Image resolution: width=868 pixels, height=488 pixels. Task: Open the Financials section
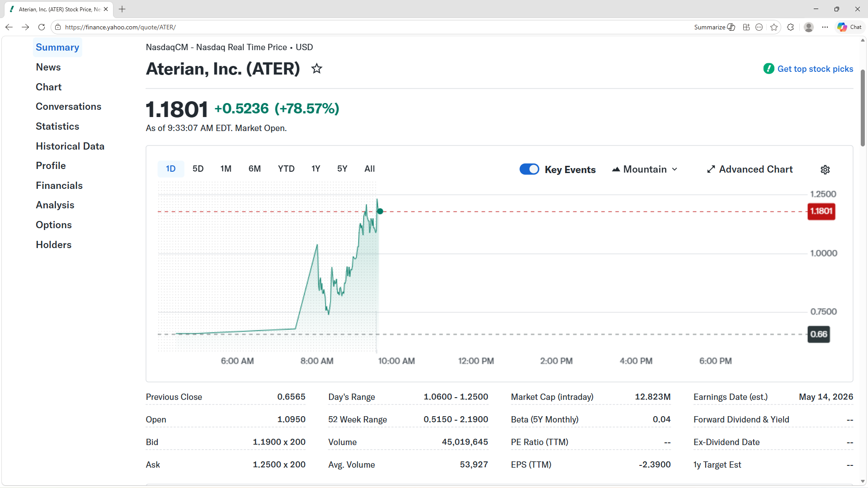[x=59, y=185]
